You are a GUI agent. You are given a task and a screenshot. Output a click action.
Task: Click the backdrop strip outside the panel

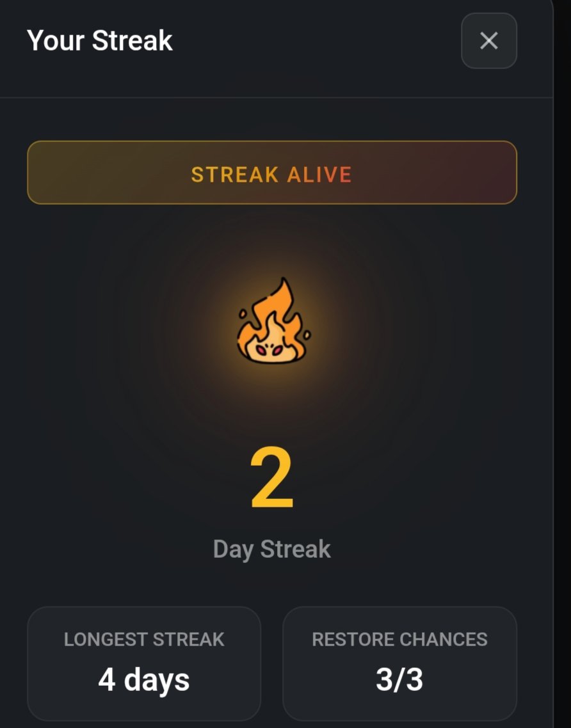pos(562,364)
